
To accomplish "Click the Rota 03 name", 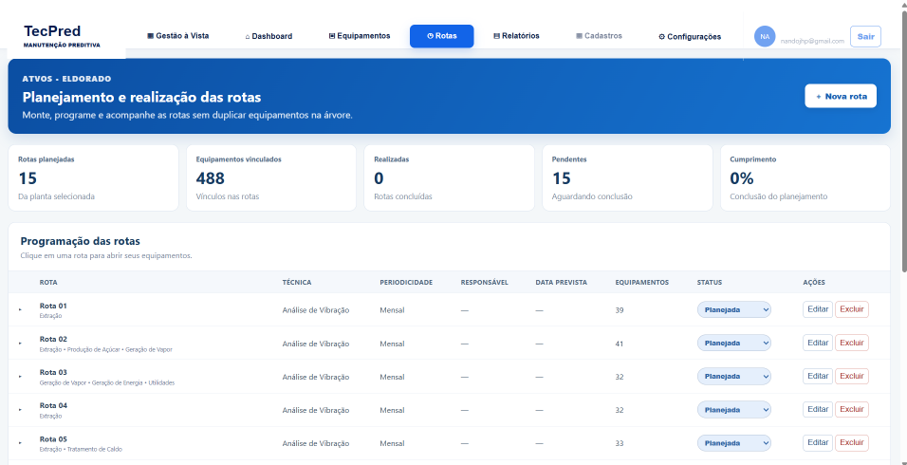I will click(x=53, y=372).
